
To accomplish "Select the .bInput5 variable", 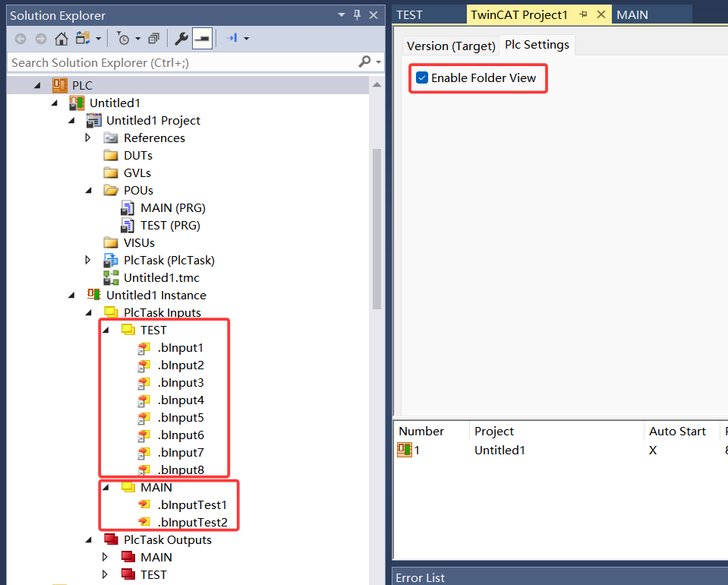I will point(181,417).
